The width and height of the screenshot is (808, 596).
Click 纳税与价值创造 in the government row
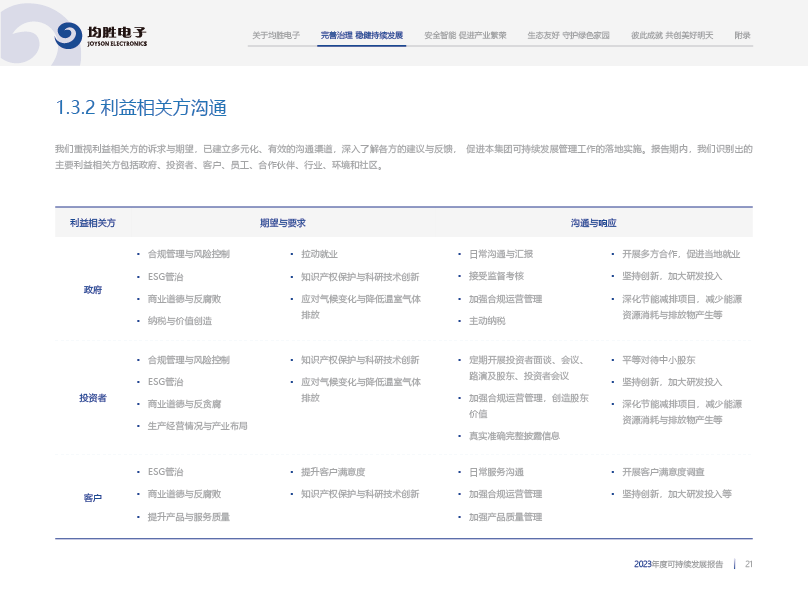coord(180,321)
